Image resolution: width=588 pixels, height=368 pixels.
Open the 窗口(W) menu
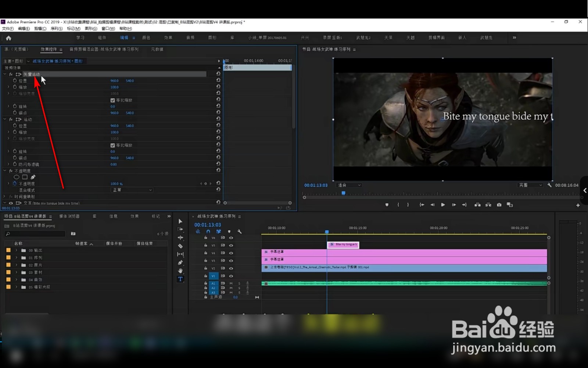coord(108,29)
